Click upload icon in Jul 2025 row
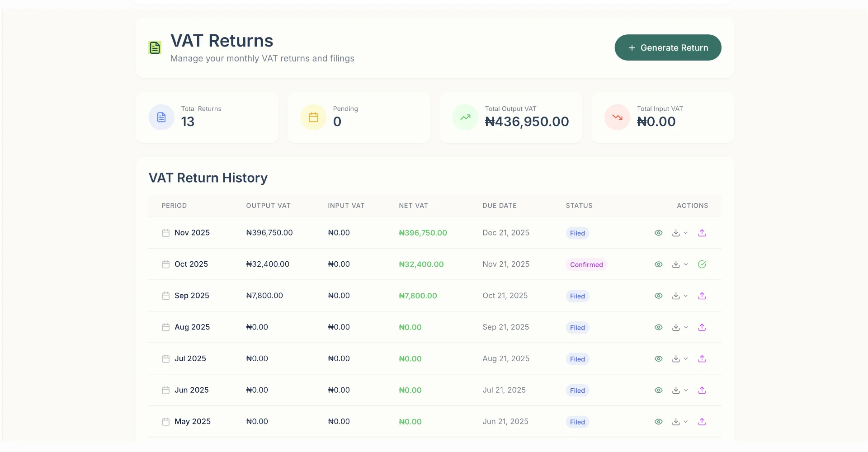Screen dimensions: 868x452 pyautogui.click(x=702, y=359)
